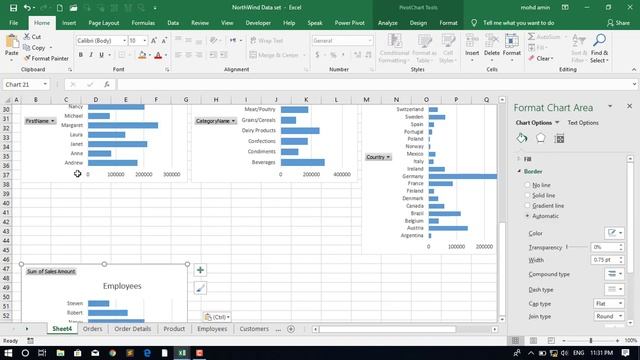Open the Name Box dropdown
The height and width of the screenshot is (360, 640).
pyautogui.click(x=45, y=84)
